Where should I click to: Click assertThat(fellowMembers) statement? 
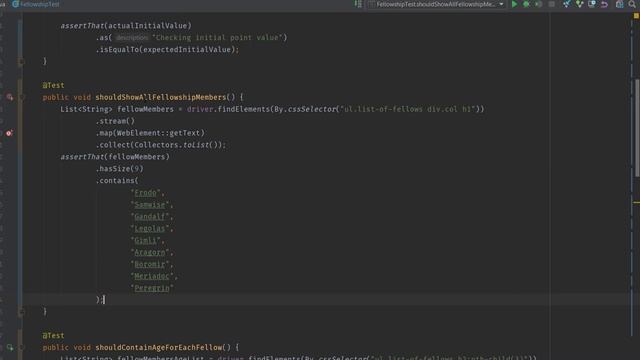115,157
